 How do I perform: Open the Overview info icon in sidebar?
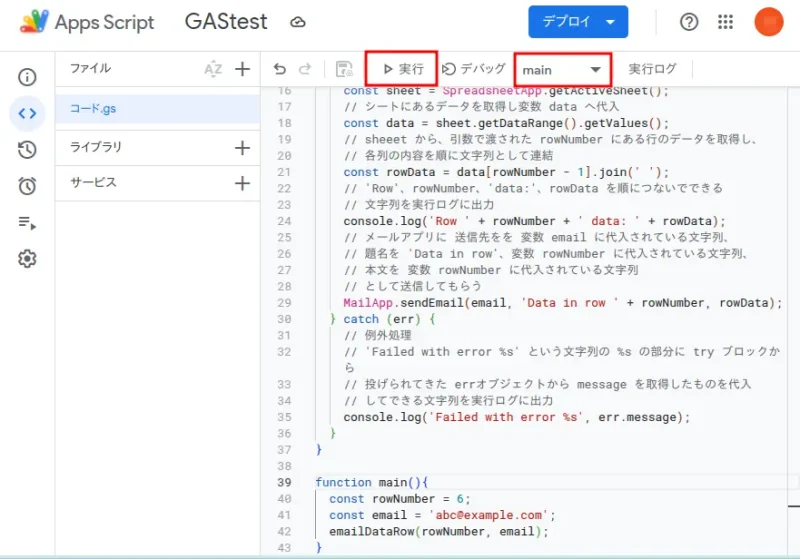(27, 77)
